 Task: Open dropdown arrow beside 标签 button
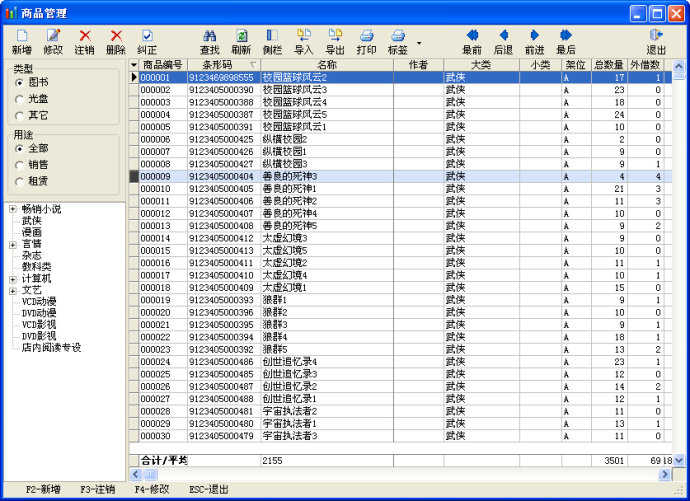[419, 43]
